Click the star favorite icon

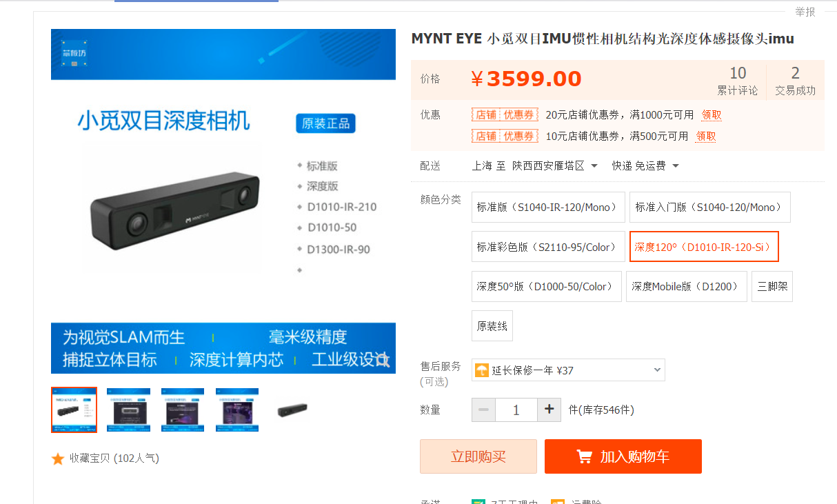[x=58, y=458]
